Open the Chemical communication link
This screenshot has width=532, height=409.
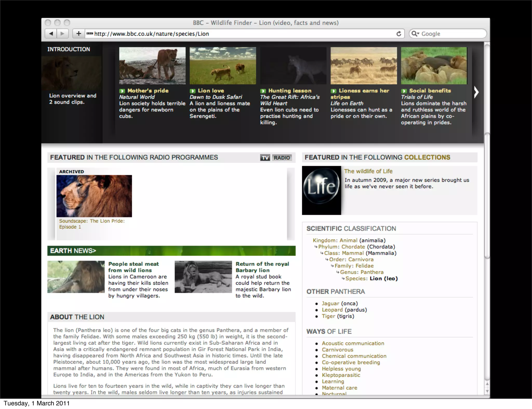(x=354, y=356)
